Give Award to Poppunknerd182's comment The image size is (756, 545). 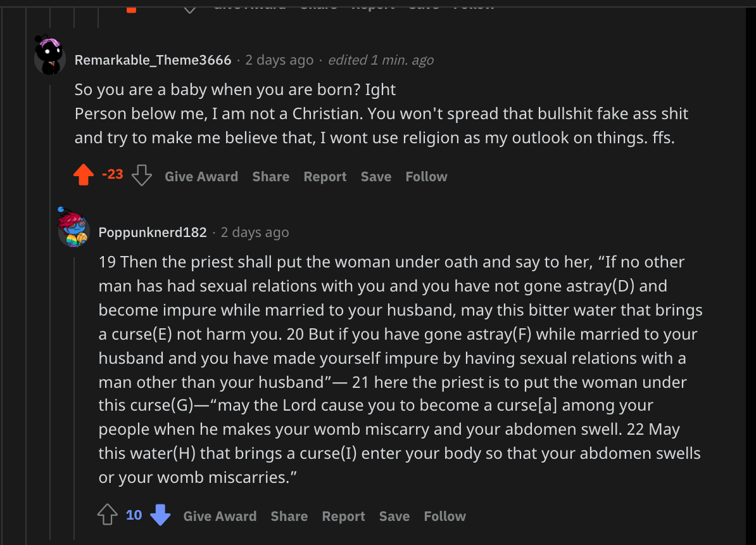(x=220, y=516)
